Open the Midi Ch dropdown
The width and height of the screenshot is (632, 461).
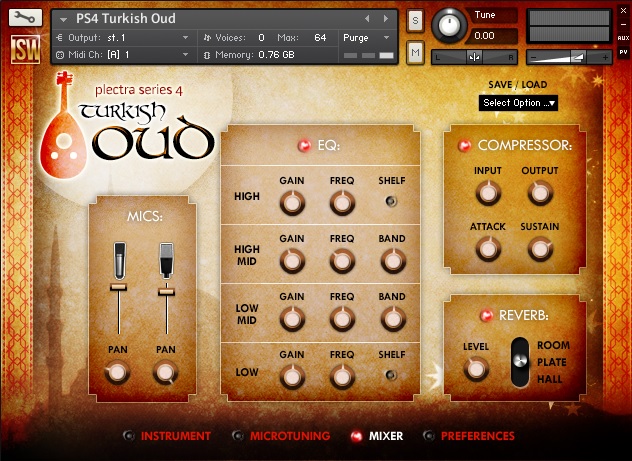[x=123, y=55]
